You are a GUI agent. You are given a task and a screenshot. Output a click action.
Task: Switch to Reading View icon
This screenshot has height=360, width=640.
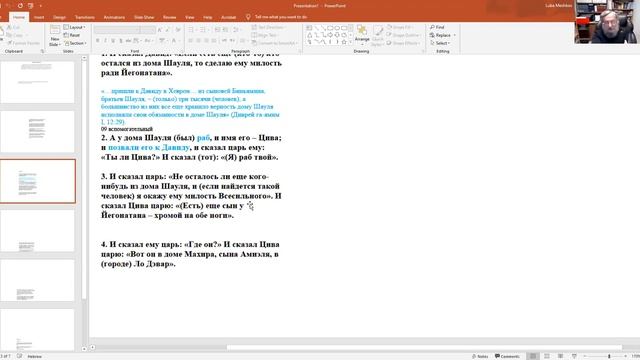[560, 356]
